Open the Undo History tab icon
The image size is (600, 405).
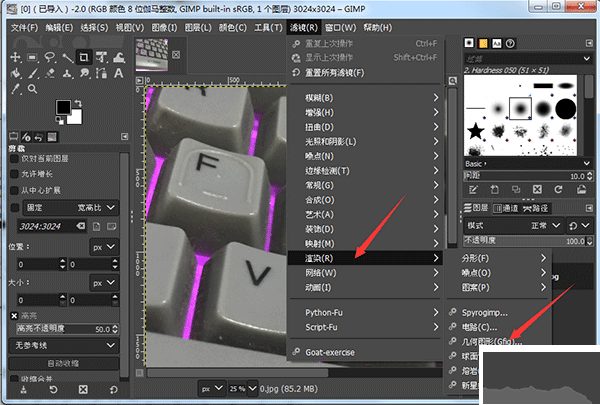pyautogui.click(x=39, y=137)
